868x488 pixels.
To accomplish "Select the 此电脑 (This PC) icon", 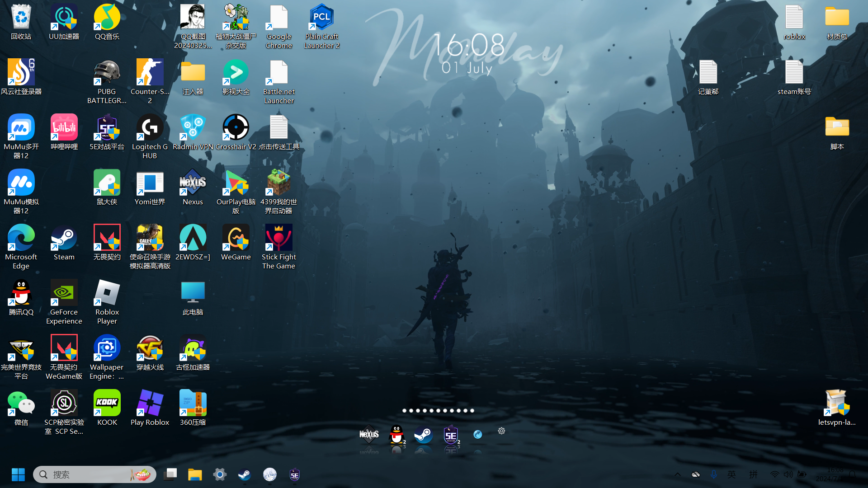I will (193, 297).
